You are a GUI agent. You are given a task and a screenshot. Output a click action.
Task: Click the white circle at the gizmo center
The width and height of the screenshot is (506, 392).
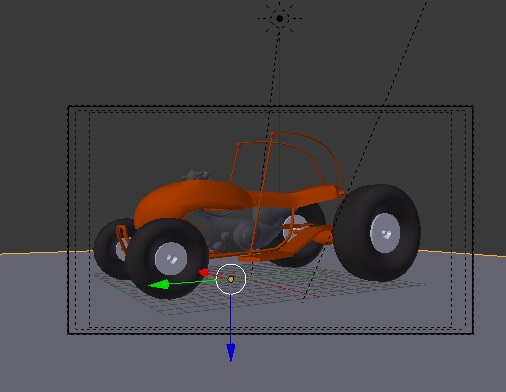[231, 279]
